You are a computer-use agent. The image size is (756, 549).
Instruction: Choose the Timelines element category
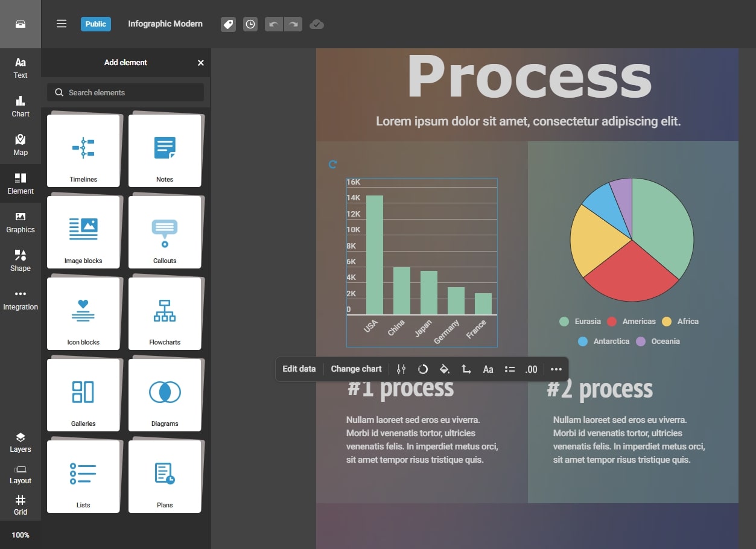83,151
